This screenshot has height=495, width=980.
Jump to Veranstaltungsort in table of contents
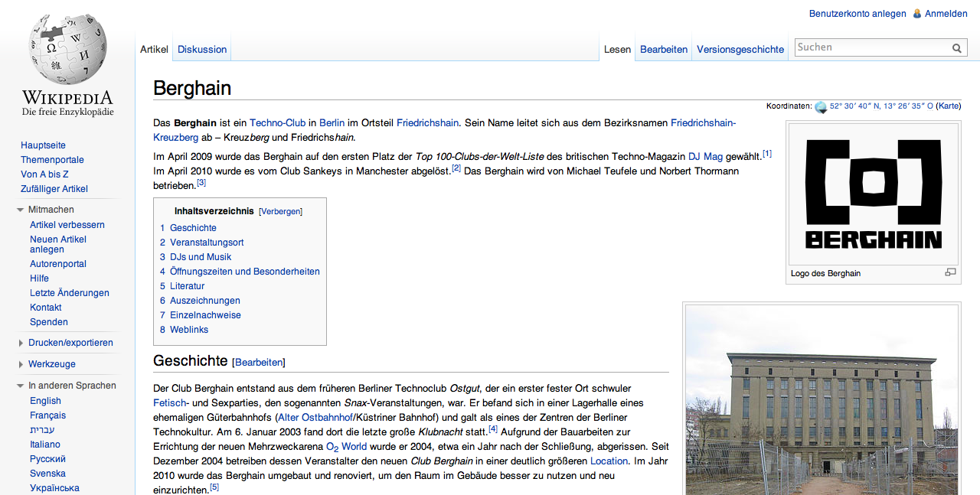coord(207,243)
